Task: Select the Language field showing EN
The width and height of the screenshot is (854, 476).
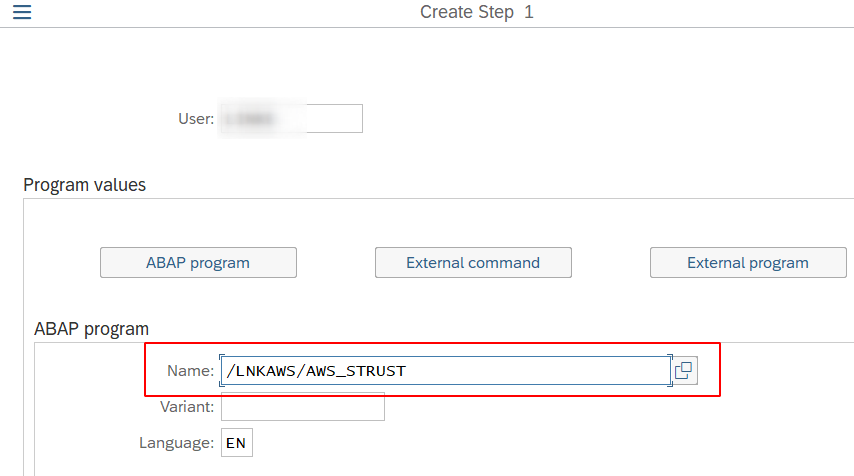Action: (x=237, y=443)
